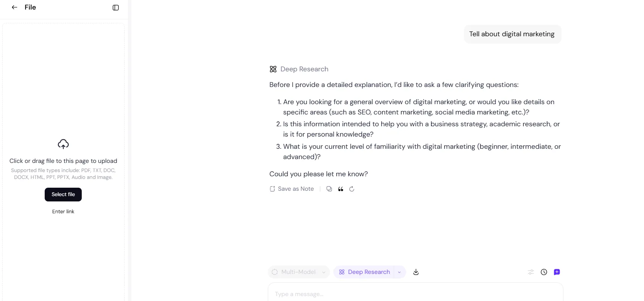
Task: Click the message input field
Action: pos(415,294)
